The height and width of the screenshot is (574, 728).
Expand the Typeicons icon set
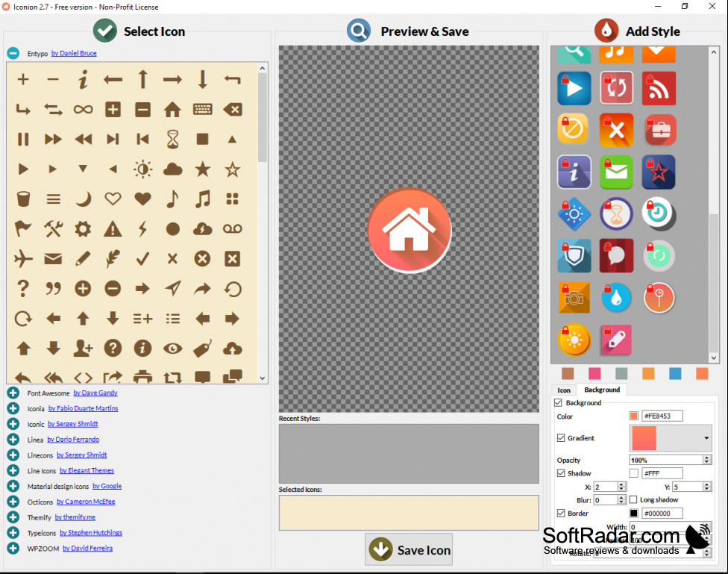click(x=13, y=533)
